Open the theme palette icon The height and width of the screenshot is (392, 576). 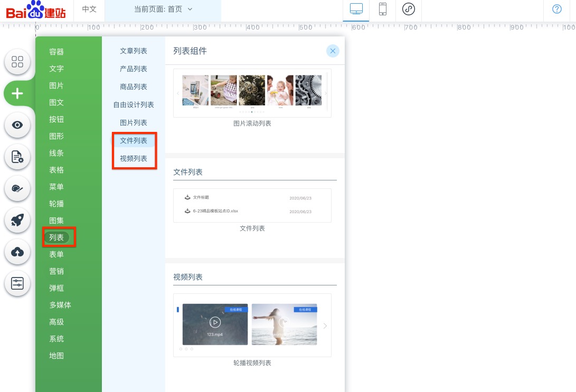click(17, 188)
